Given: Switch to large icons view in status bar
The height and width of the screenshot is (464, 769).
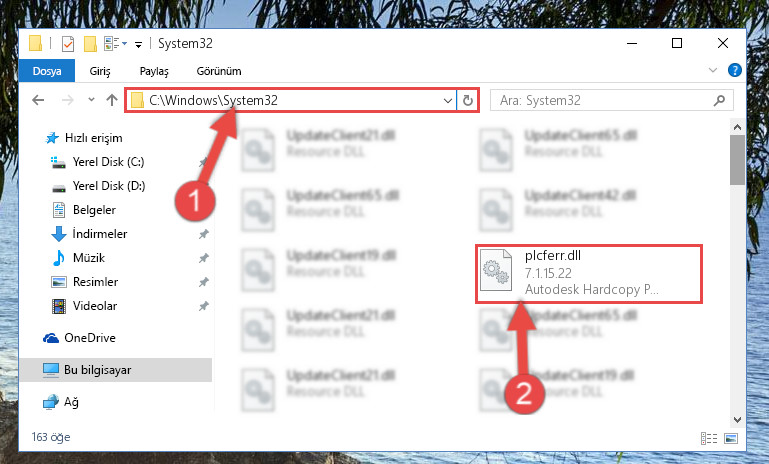Looking at the screenshot, I should pos(731,438).
